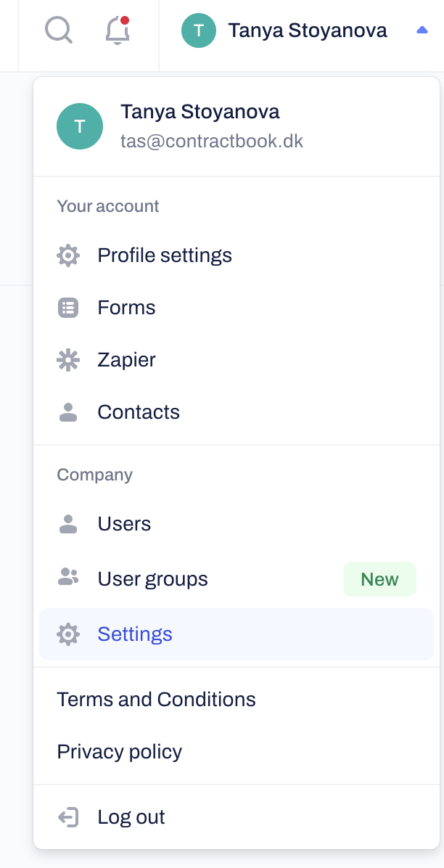Screen dimensions: 444x868
Task: Click the Profile settings gear icon
Action: pyautogui.click(x=68, y=255)
